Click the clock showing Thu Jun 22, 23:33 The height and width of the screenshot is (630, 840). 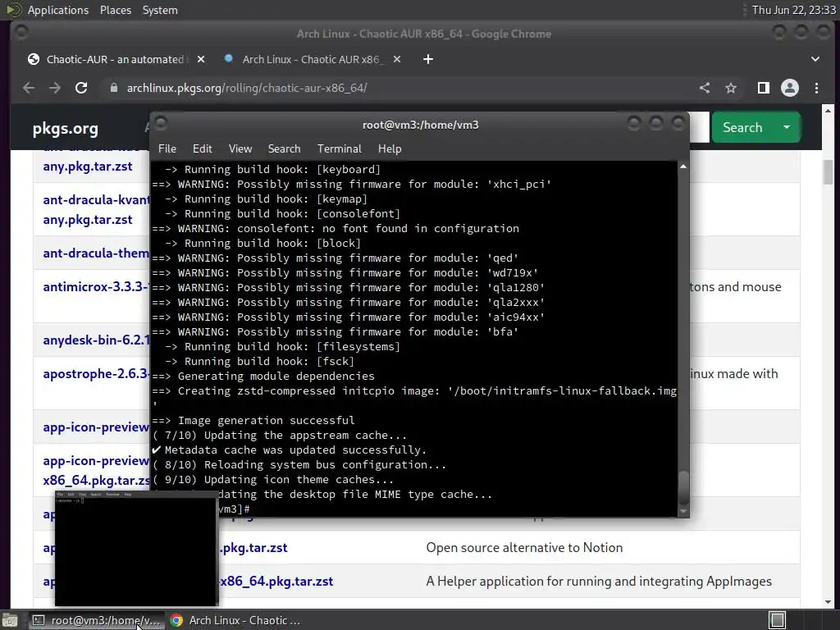click(793, 10)
